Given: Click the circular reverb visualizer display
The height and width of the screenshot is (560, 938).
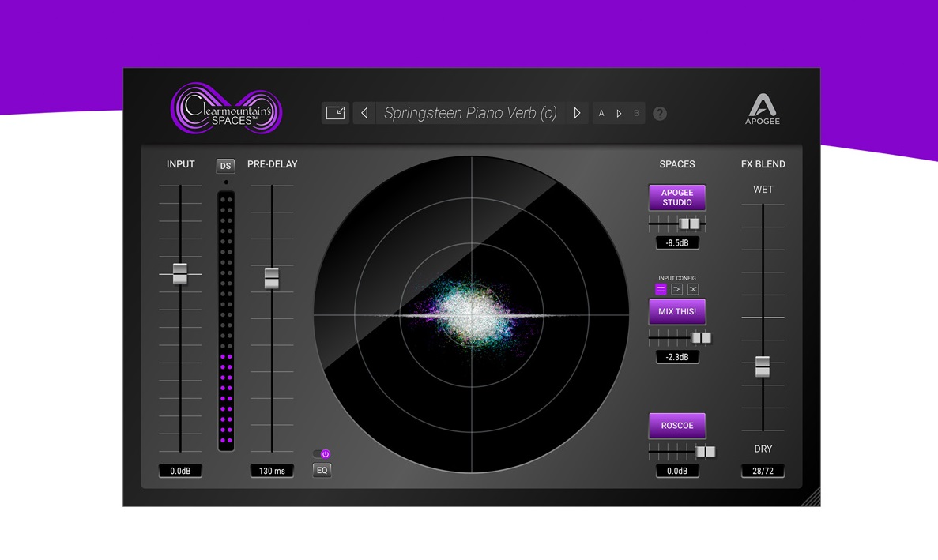Looking at the screenshot, I should click(x=472, y=314).
